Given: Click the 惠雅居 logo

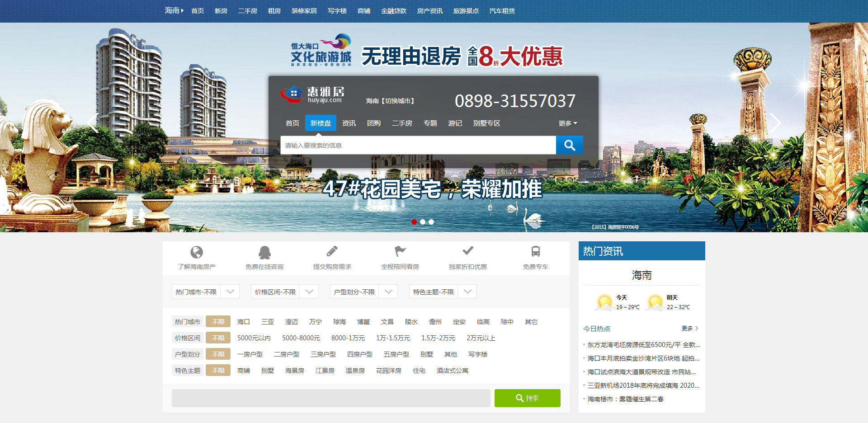Looking at the screenshot, I should [313, 94].
